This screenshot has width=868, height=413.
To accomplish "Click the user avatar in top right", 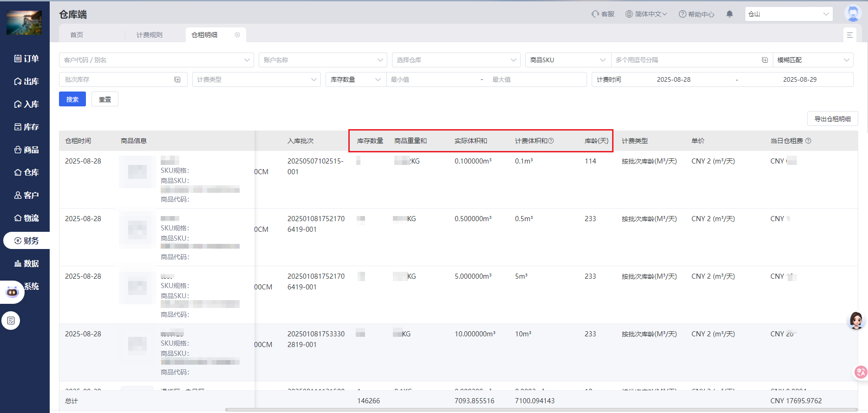I will (x=853, y=13).
